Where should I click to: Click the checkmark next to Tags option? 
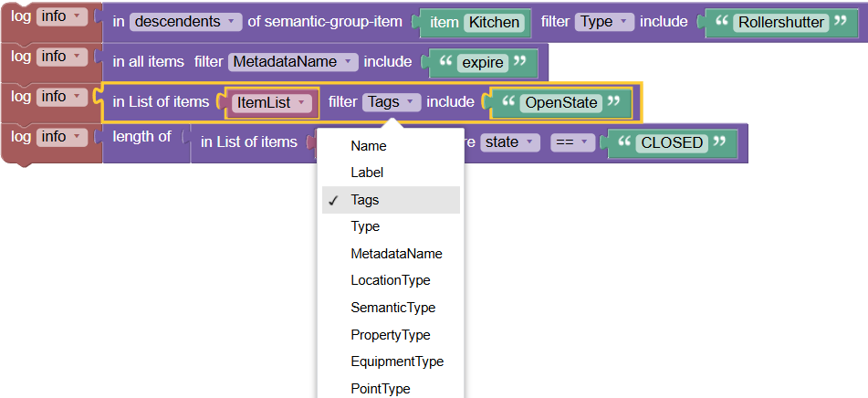334,201
